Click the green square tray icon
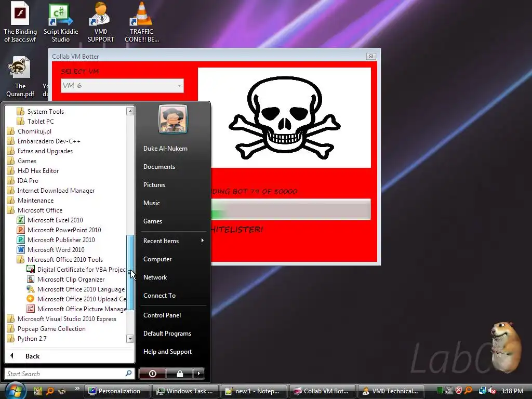Image resolution: width=532 pixels, height=399 pixels. (440, 391)
